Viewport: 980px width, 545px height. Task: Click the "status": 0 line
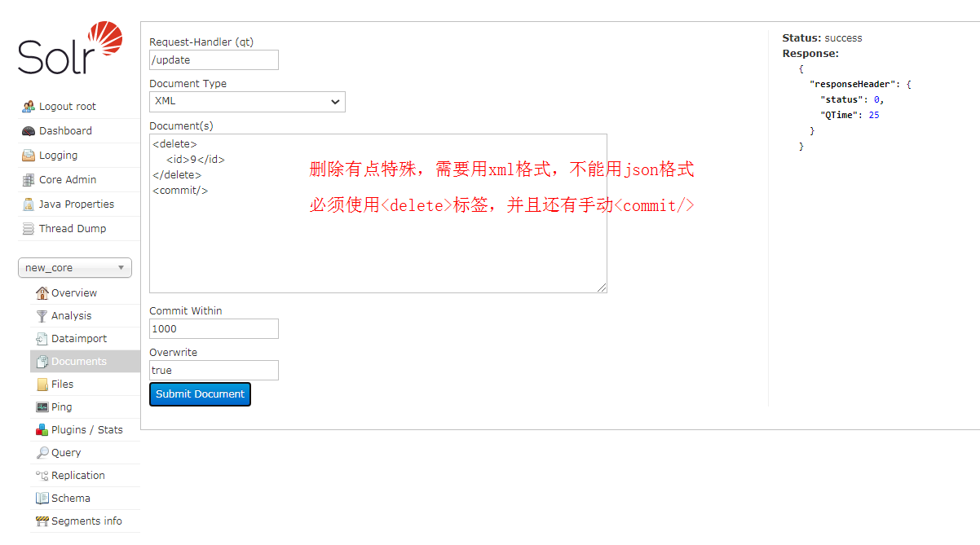pyautogui.click(x=852, y=100)
